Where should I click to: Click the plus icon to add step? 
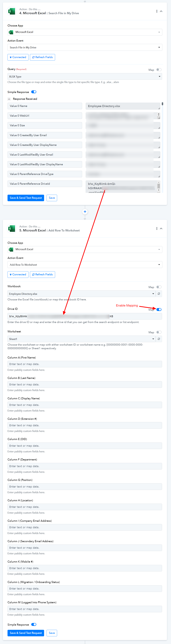pyautogui.click(x=85, y=212)
